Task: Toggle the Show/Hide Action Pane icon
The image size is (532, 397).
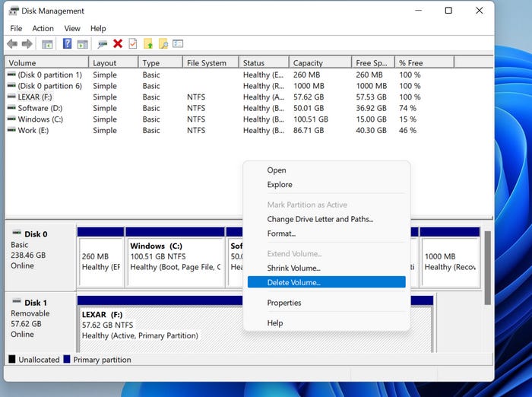Action: click(82, 44)
